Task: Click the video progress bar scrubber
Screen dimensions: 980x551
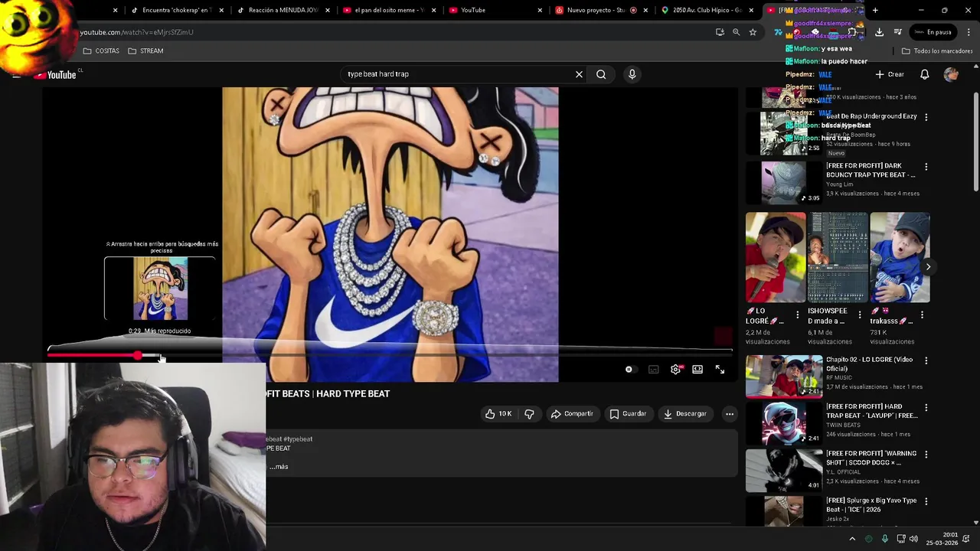Action: [x=138, y=355]
